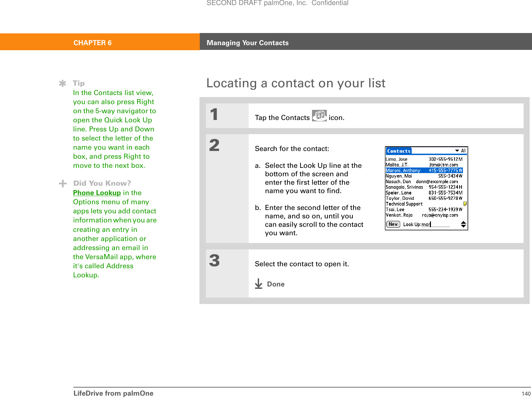This screenshot has height=397, width=532.
Task: Click the CHAPTER 6 header label
Action: tap(93, 43)
